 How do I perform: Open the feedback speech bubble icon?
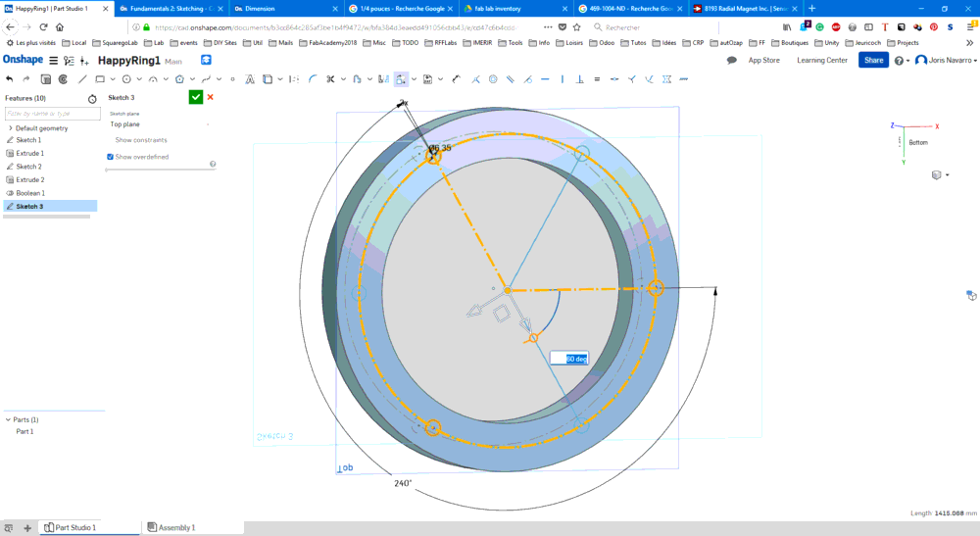[x=731, y=61]
